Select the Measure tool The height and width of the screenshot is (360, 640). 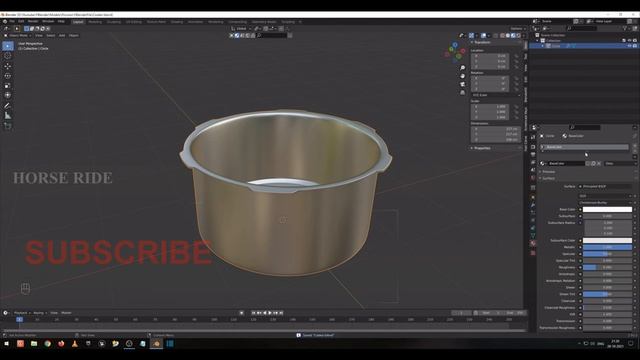coord(8,116)
